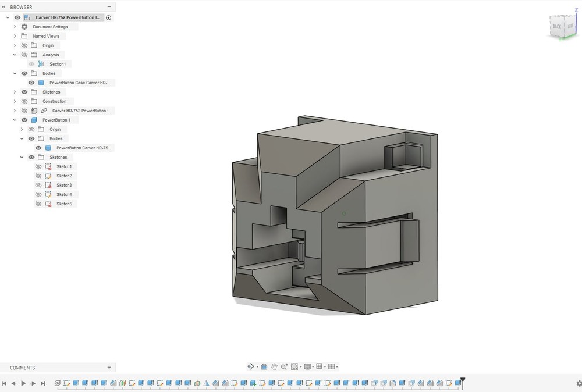
Task: Jump timeline to the beginning
Action: (x=4, y=383)
